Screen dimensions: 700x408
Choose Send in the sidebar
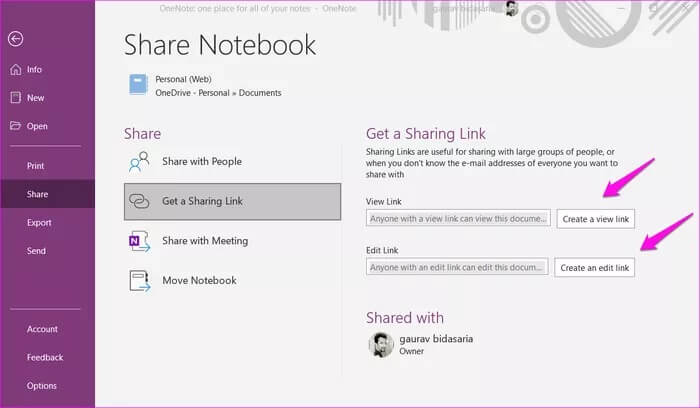(47, 251)
